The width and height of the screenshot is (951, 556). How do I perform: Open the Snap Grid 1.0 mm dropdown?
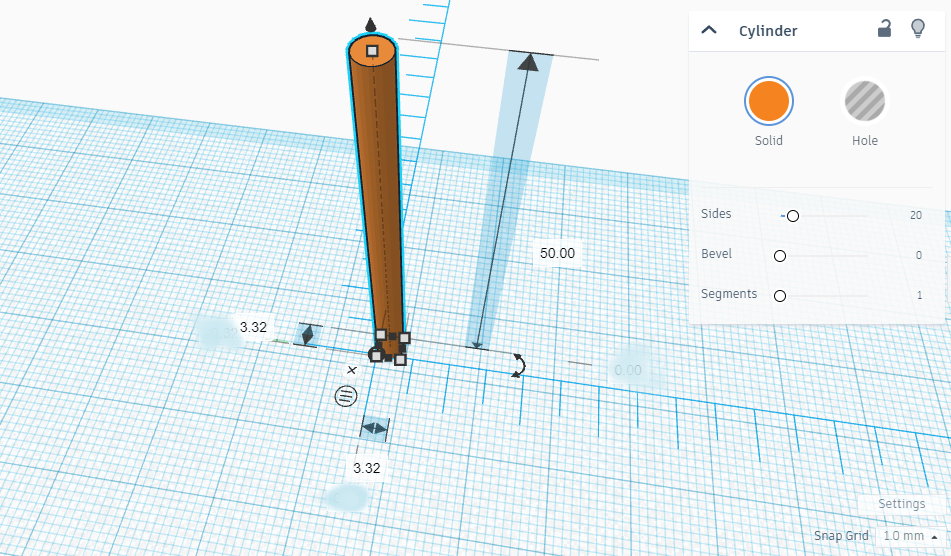(x=910, y=536)
